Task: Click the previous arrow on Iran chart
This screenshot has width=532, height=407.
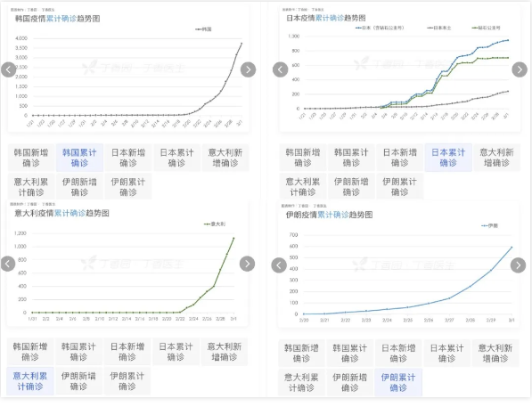Action: [x=279, y=265]
